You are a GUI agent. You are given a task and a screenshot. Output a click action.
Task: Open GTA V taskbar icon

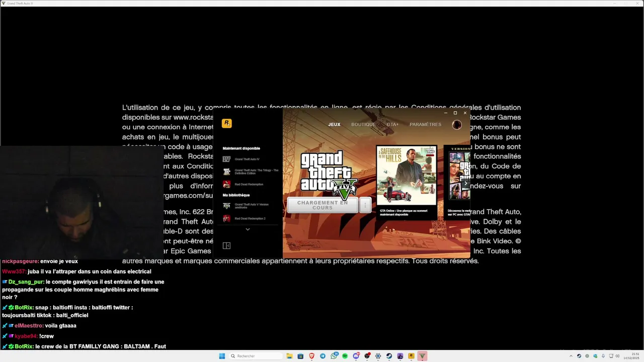[422, 356]
